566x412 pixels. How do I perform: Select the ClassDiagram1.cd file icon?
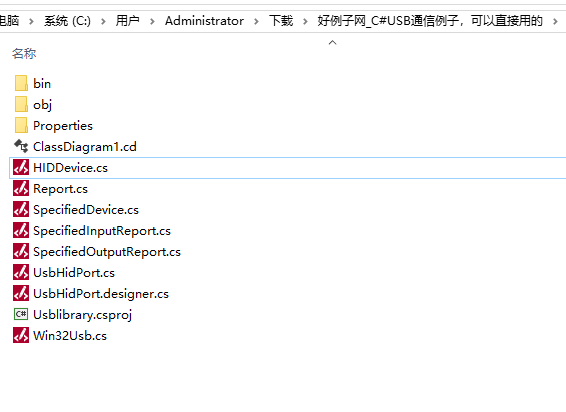(21, 146)
